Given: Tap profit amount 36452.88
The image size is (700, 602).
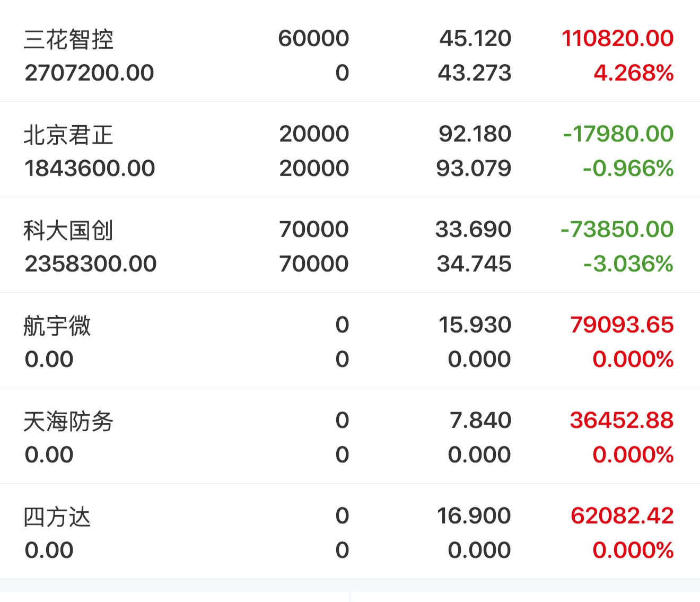Looking at the screenshot, I should (622, 420).
